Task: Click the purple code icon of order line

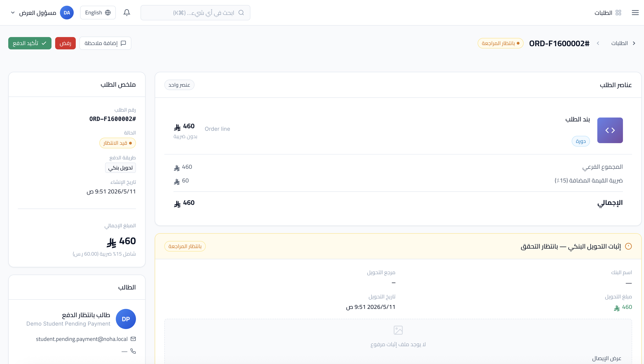Action: 610,130
